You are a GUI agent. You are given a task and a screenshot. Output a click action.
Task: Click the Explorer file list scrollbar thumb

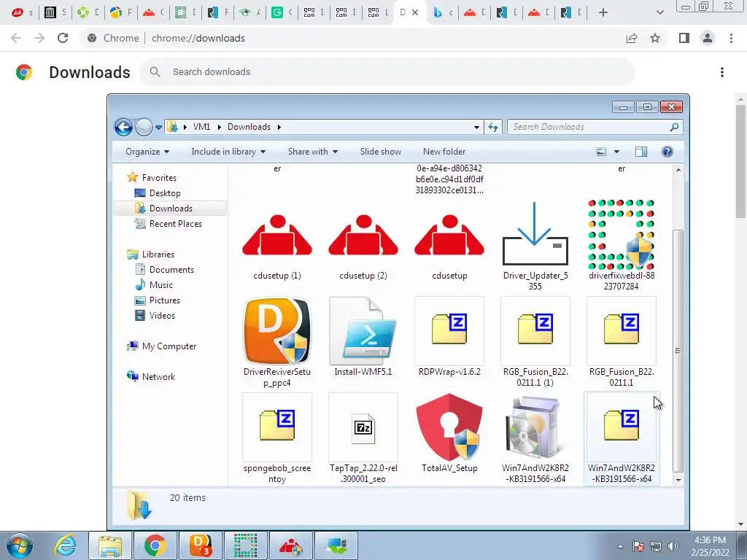point(678,351)
